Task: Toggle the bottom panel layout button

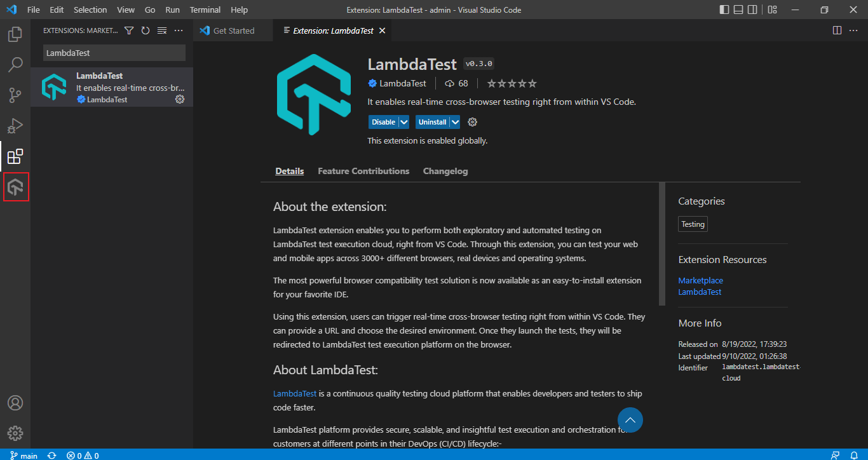Action: [738, 10]
